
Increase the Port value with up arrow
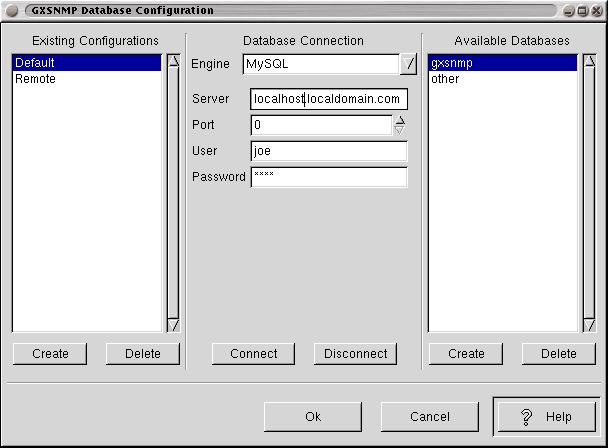pyautogui.click(x=400, y=120)
